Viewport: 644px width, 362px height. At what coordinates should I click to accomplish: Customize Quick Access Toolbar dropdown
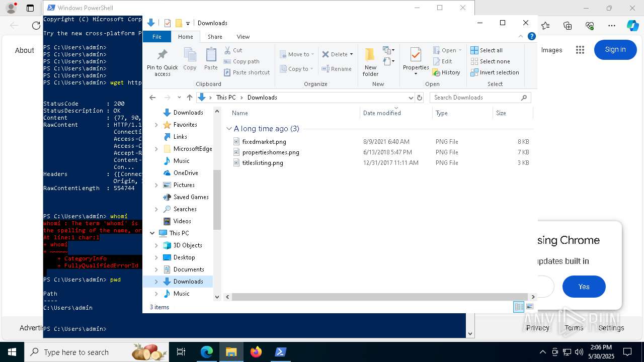coord(188,23)
